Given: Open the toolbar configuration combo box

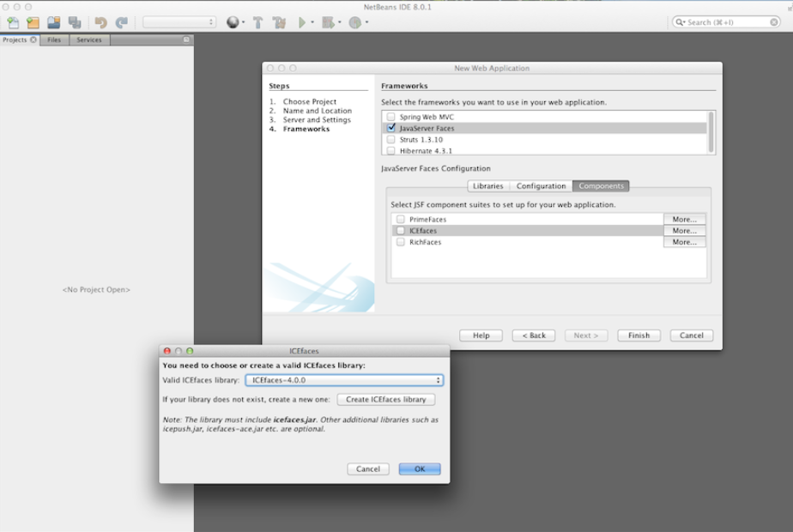Looking at the screenshot, I should coord(179,22).
